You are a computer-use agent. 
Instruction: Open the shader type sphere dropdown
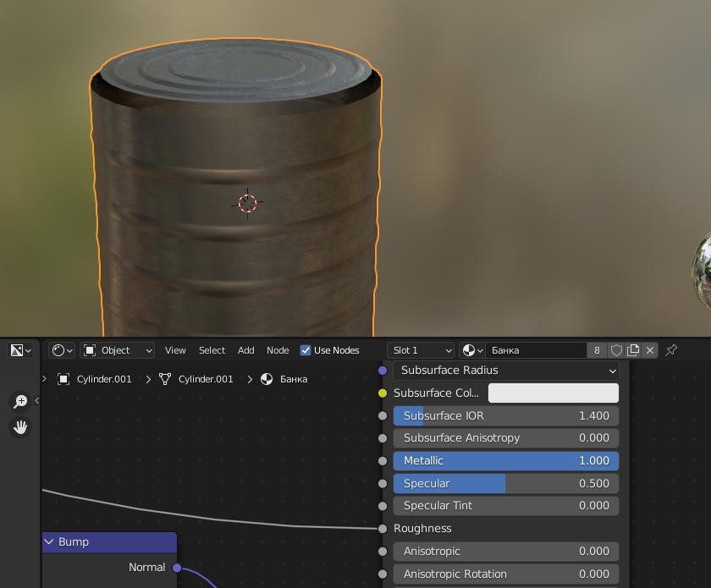point(62,350)
